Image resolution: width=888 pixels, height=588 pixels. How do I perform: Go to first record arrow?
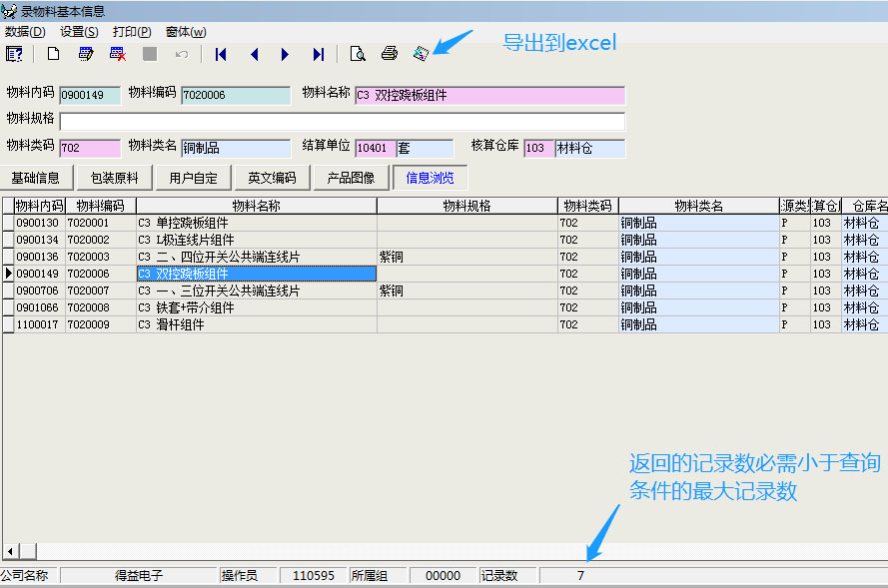(x=221, y=54)
